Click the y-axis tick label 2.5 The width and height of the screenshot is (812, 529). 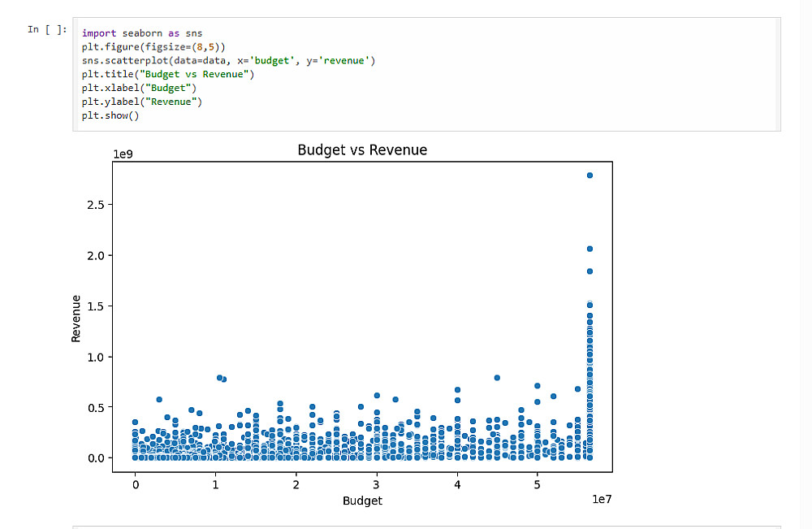[96, 205]
